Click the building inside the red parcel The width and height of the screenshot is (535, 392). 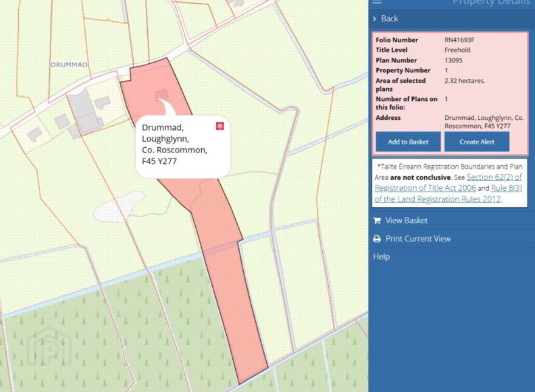coord(161,95)
